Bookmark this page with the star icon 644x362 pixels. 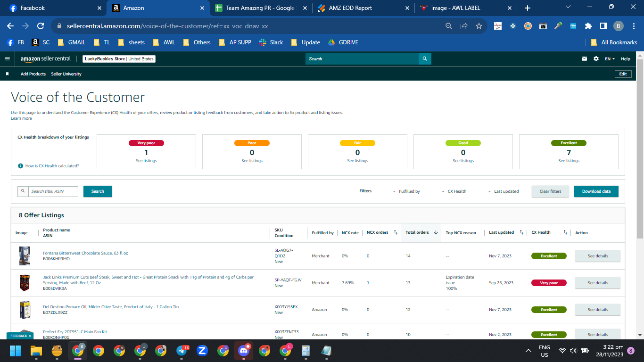[479, 26]
